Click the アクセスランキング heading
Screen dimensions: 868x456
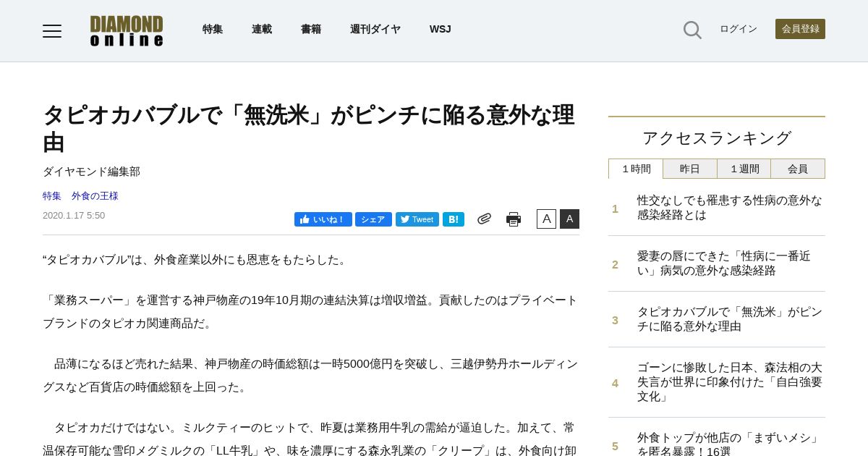click(x=717, y=138)
